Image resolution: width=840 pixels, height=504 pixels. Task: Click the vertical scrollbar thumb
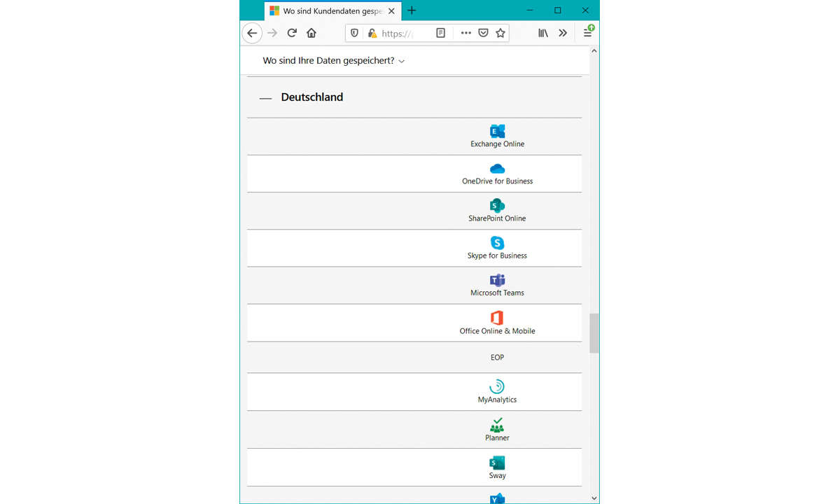[594, 333]
